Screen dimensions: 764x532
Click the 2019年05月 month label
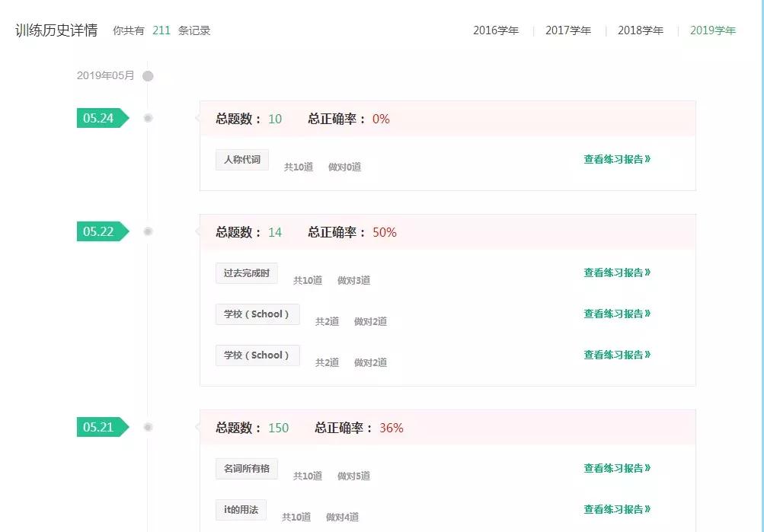click(104, 75)
